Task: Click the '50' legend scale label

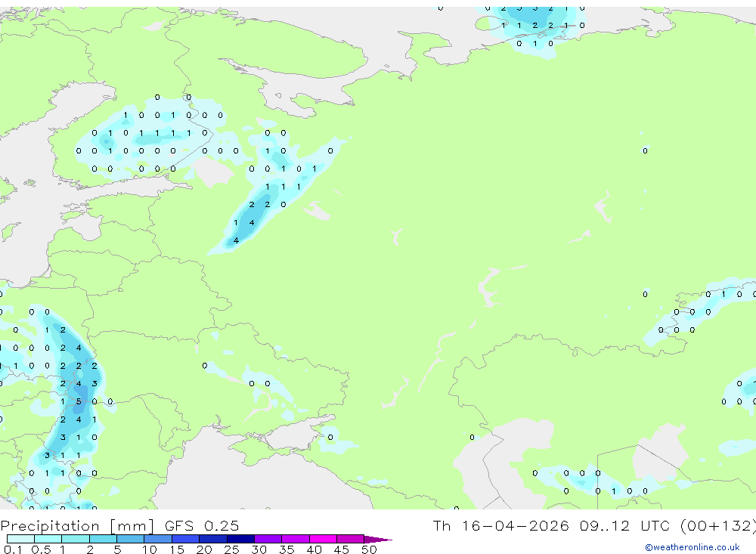Action: [x=369, y=549]
